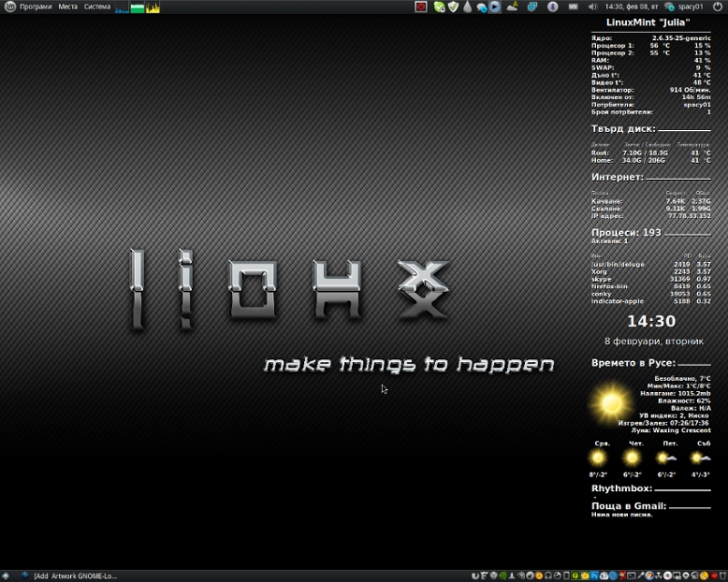Image resolution: width=728 pixels, height=582 pixels.
Task: Launch the green G icon in bottom panel
Action: [x=575, y=576]
